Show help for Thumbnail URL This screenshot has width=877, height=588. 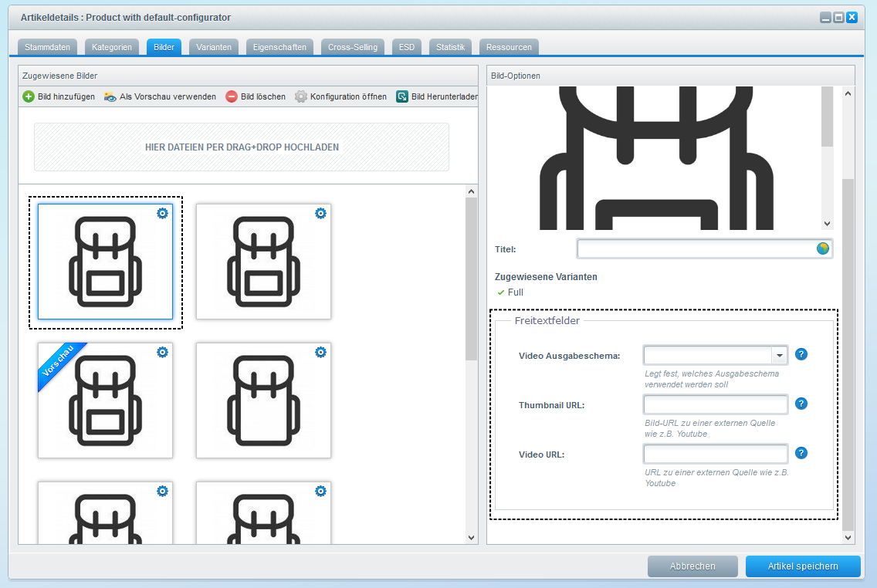coord(801,404)
